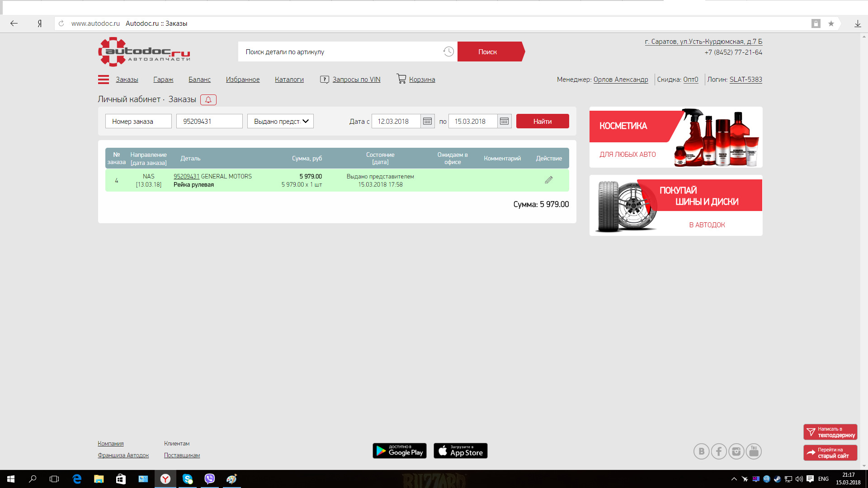Viewport: 868px width, 488px height.
Task: Open the Instagram social icon
Action: click(736, 451)
